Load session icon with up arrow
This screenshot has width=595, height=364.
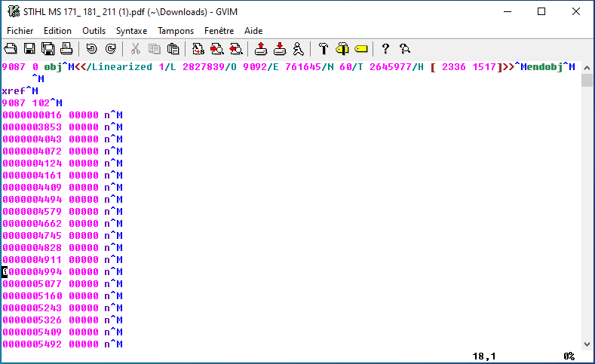[261, 49]
